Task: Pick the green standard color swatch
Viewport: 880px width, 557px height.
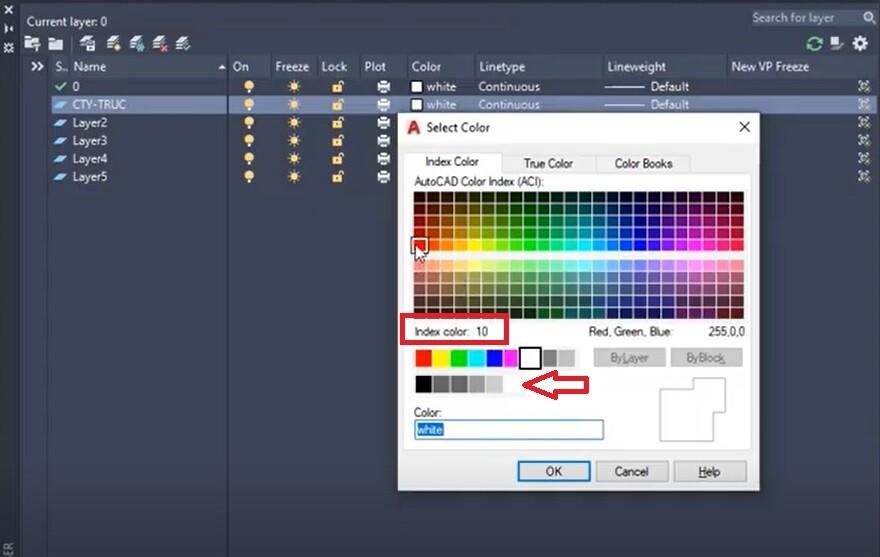Action: pos(459,358)
